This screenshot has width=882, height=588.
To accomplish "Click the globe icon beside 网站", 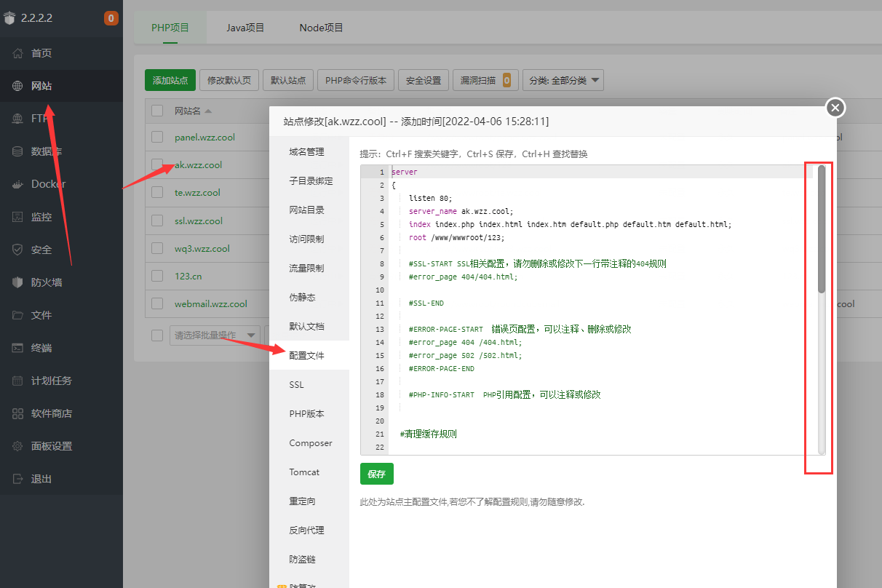I will 18,86.
